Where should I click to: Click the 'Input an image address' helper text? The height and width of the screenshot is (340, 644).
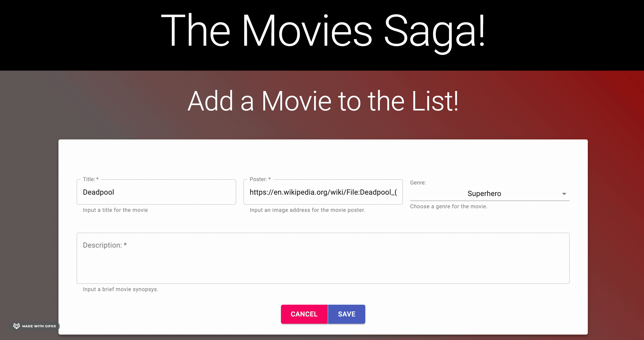[x=307, y=210]
